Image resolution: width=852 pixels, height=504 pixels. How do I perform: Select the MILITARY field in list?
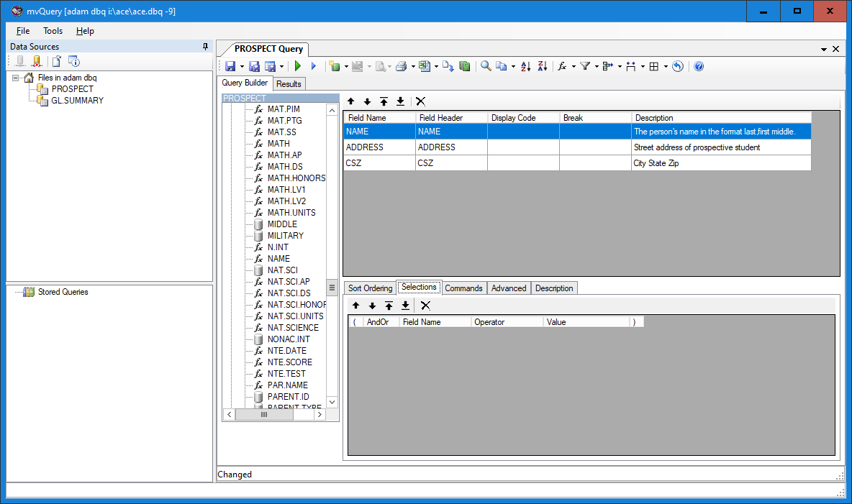point(286,236)
